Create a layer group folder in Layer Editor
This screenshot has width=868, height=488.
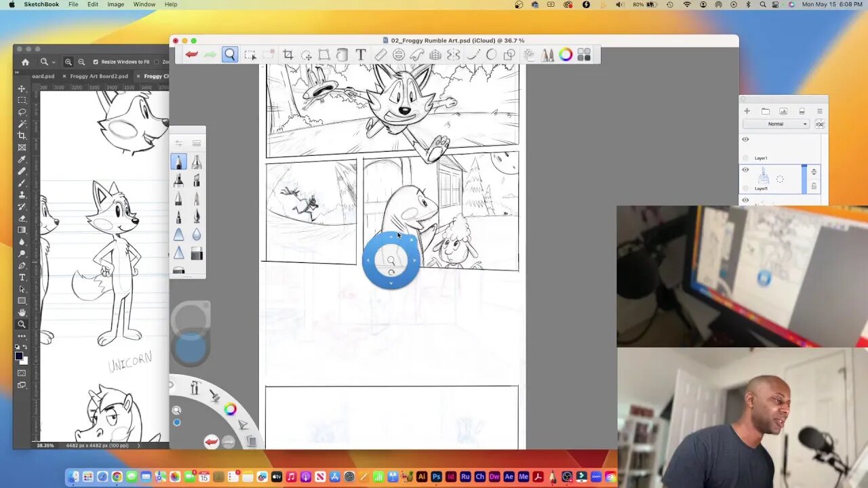[x=765, y=111]
